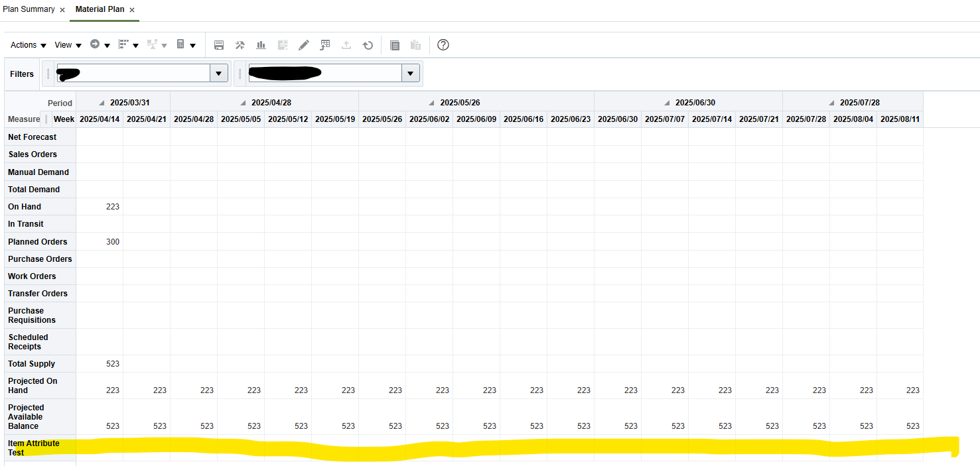Select the Work Orders row label

(x=32, y=276)
